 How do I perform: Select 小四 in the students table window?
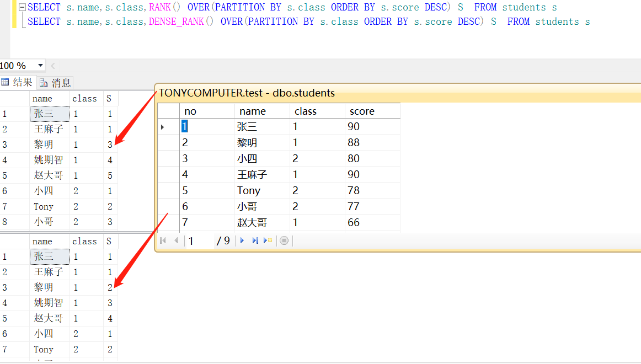pos(262,158)
